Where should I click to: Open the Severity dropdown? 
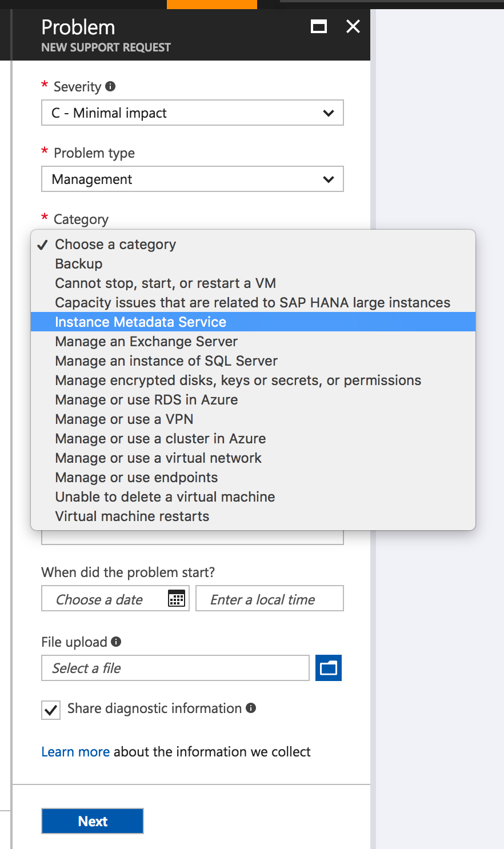coord(192,113)
